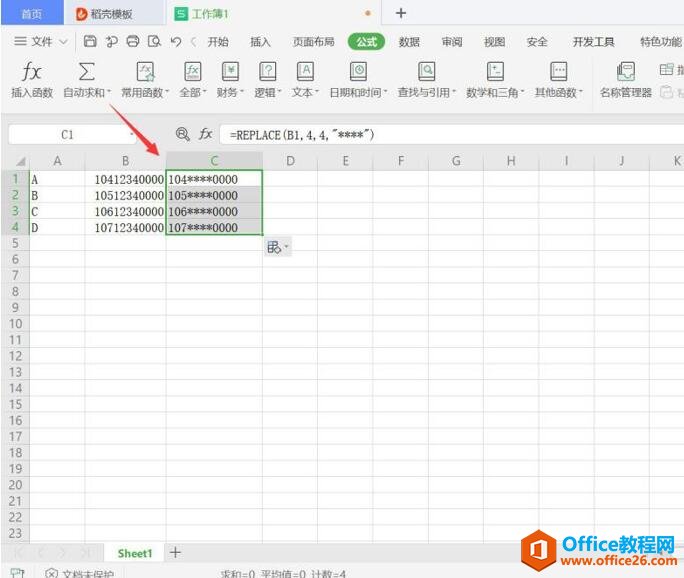Select cell with 10612340000
Screen dimensions: 684x578
125,212
